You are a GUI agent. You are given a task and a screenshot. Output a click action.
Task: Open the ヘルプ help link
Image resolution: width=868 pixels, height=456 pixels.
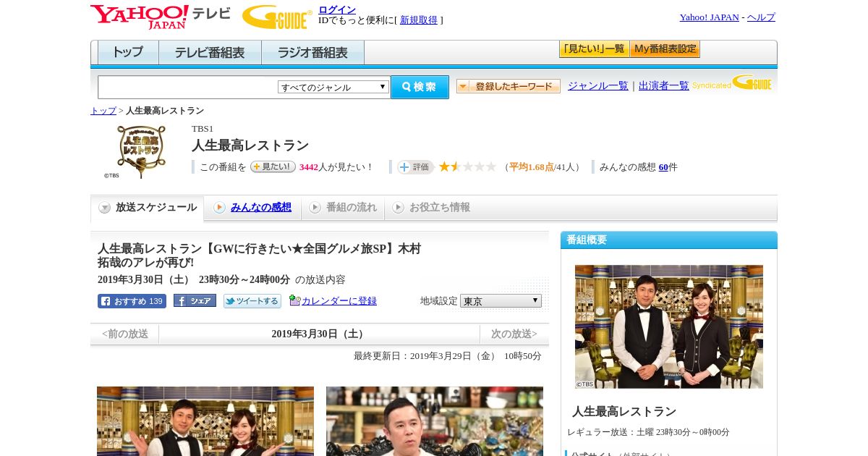click(761, 17)
